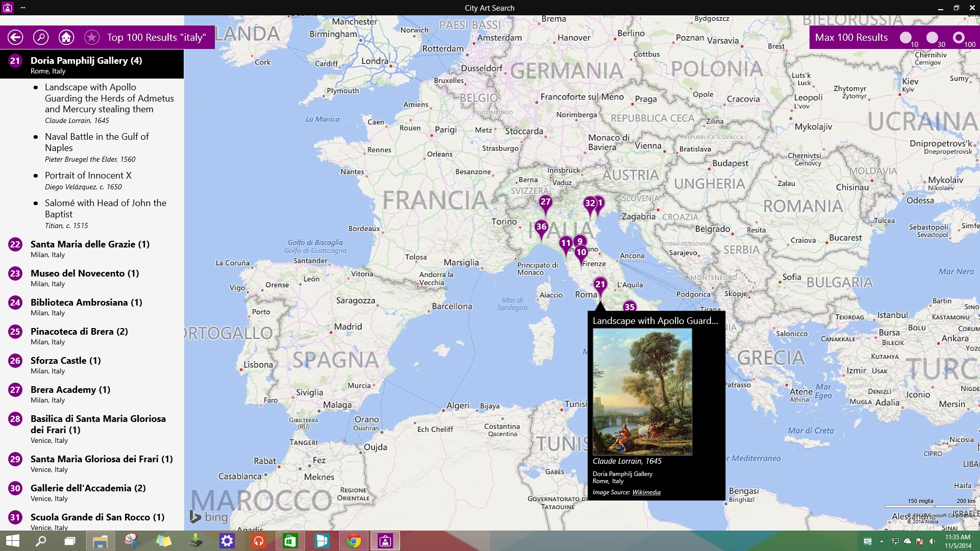The image size is (980, 551).
Task: Expand Gallerie dell'Accademia result
Action: click(92, 492)
